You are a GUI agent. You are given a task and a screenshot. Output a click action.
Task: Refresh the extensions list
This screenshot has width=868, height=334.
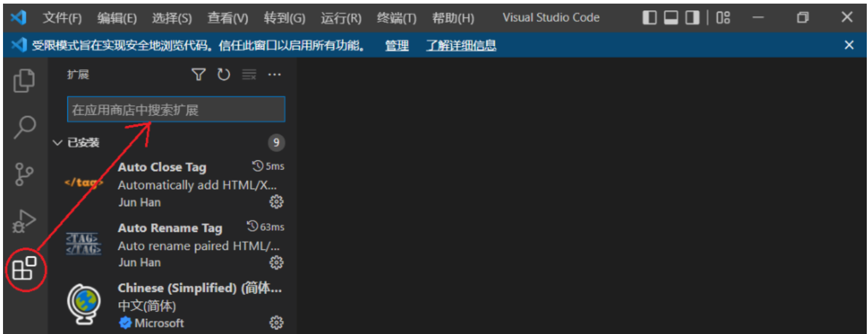(224, 74)
